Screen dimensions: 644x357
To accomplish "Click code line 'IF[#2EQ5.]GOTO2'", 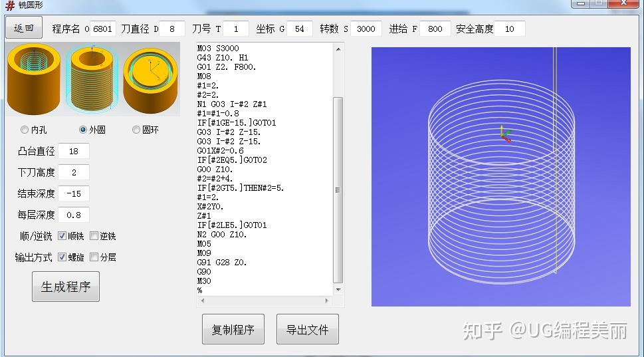I will 232,160.
